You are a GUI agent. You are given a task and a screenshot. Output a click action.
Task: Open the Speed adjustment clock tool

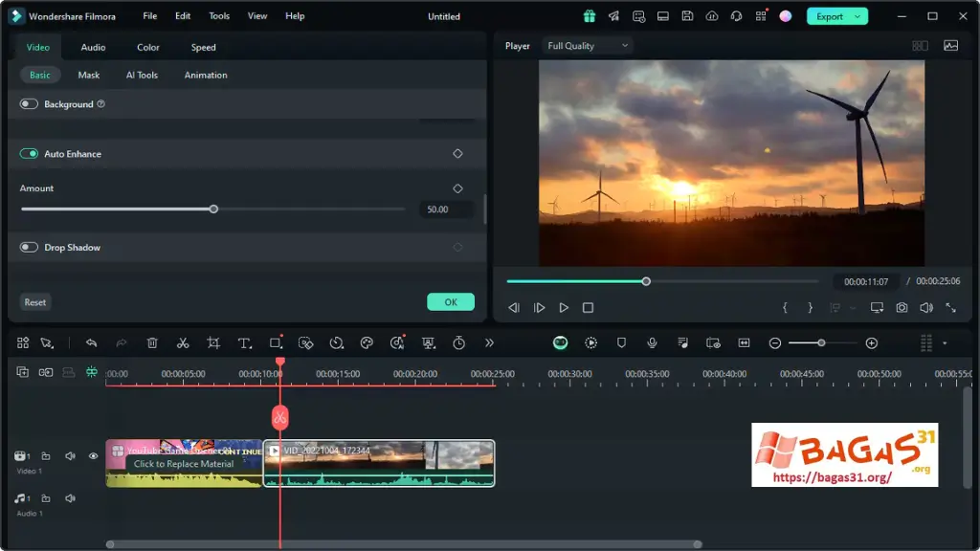337,342
